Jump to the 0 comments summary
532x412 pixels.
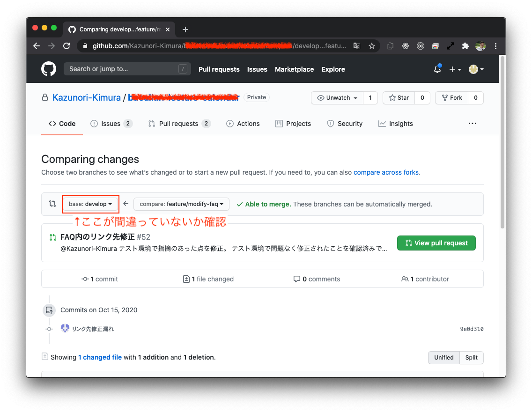pos(317,279)
